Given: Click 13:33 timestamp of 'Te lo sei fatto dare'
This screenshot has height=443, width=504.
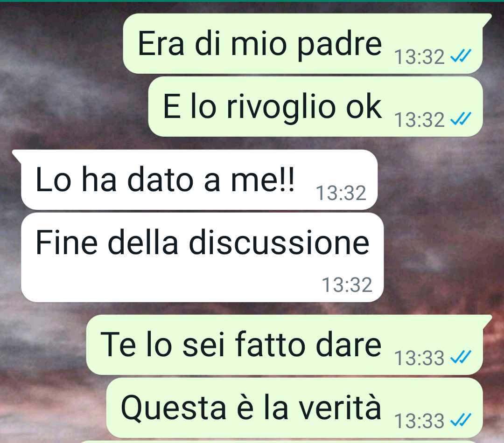Looking at the screenshot, I should (x=420, y=358).
